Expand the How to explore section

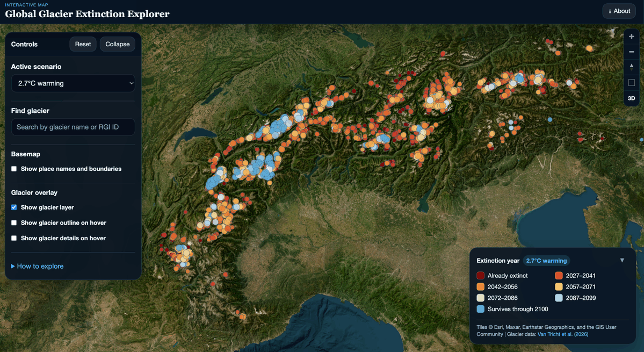click(38, 266)
